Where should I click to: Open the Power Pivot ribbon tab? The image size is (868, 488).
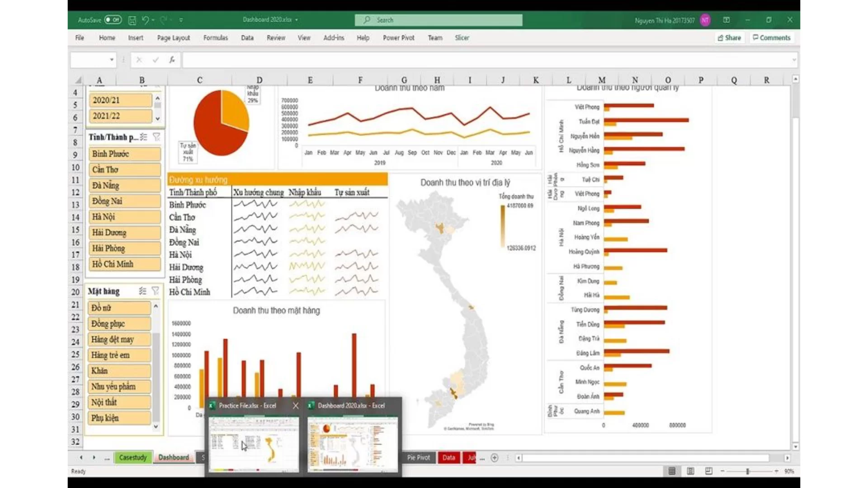(x=398, y=38)
